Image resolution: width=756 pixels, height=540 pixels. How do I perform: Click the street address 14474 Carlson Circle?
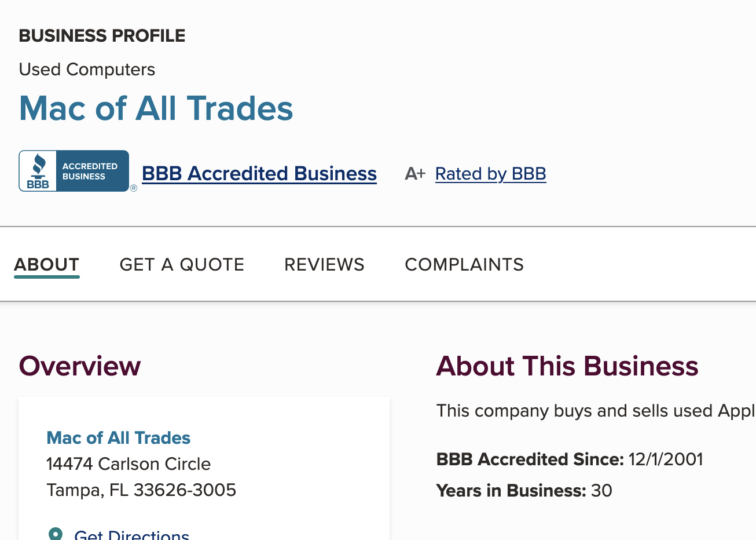click(129, 464)
